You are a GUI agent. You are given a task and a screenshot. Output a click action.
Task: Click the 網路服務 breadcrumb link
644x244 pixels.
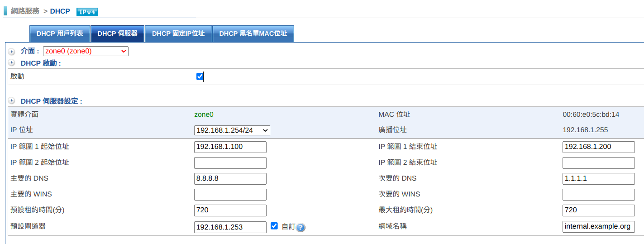tap(25, 11)
